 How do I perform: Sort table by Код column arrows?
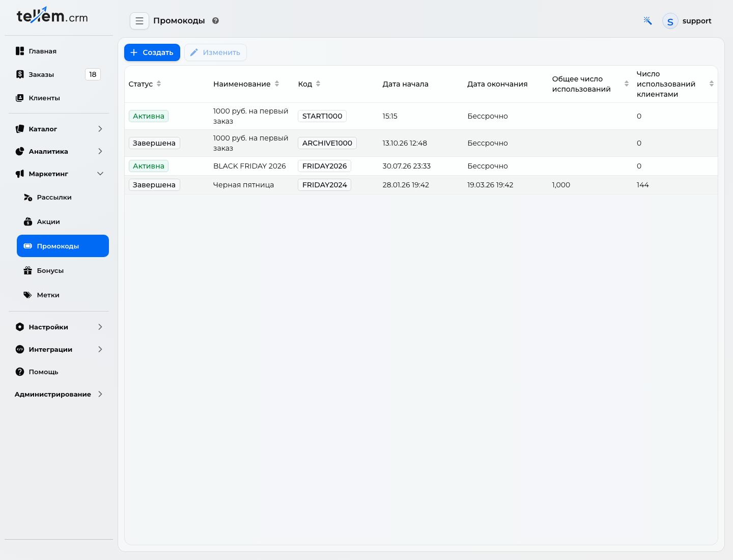(x=318, y=84)
